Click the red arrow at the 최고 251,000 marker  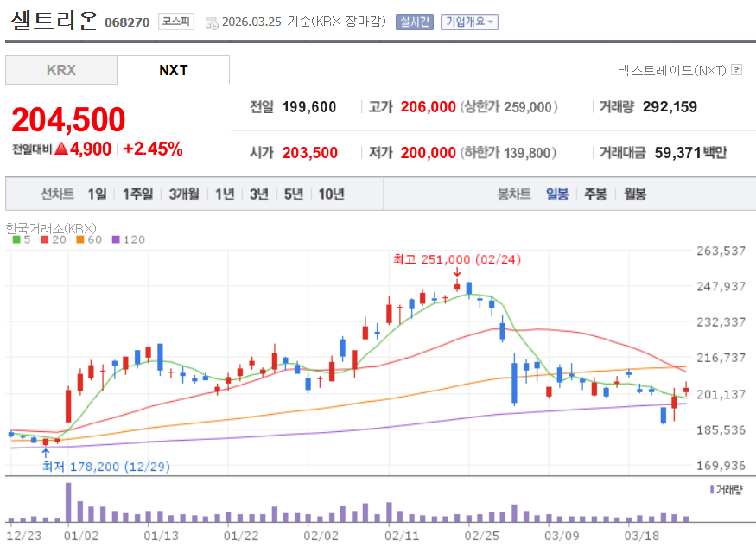click(x=456, y=273)
